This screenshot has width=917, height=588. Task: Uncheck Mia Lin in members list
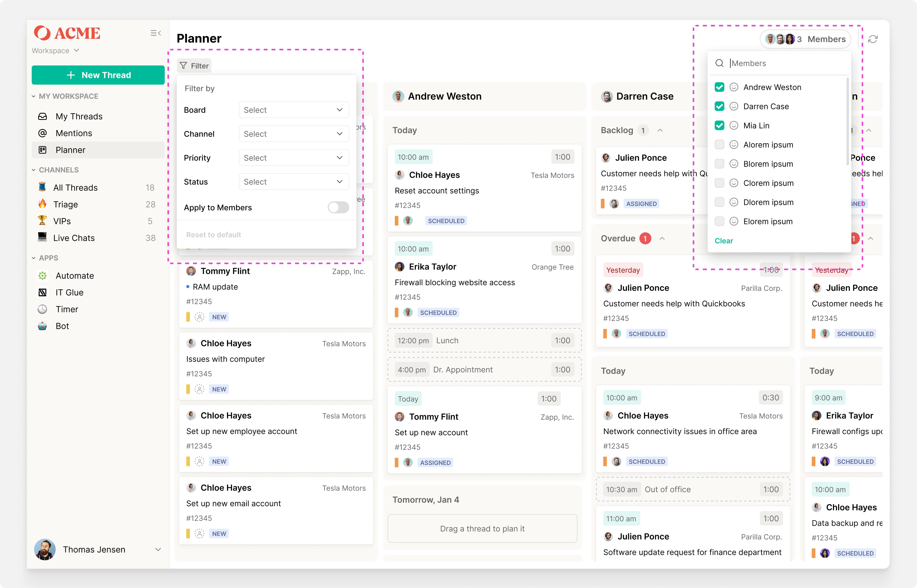719,126
